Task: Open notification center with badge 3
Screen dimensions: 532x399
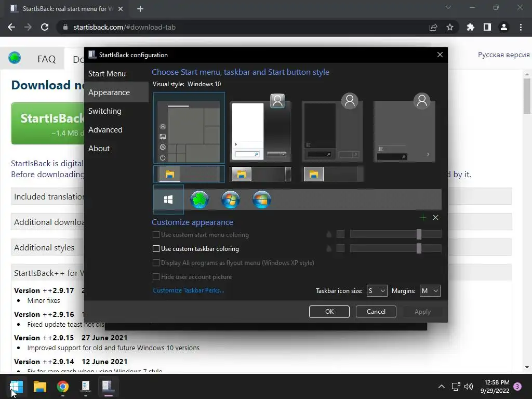Action: (x=517, y=387)
